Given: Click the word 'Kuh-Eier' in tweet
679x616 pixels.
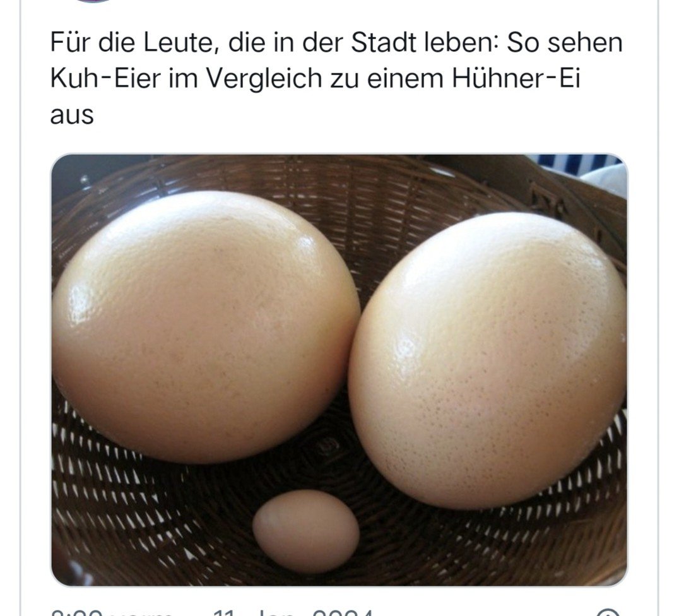Looking at the screenshot, I should [x=105, y=78].
